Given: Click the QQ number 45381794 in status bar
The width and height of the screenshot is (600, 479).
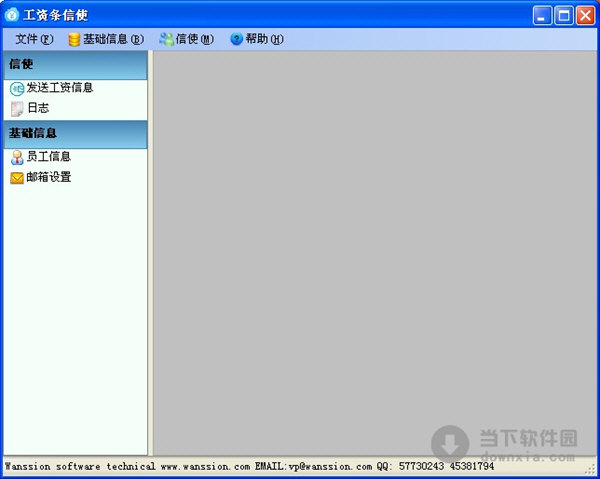Looking at the screenshot, I should point(471,466).
